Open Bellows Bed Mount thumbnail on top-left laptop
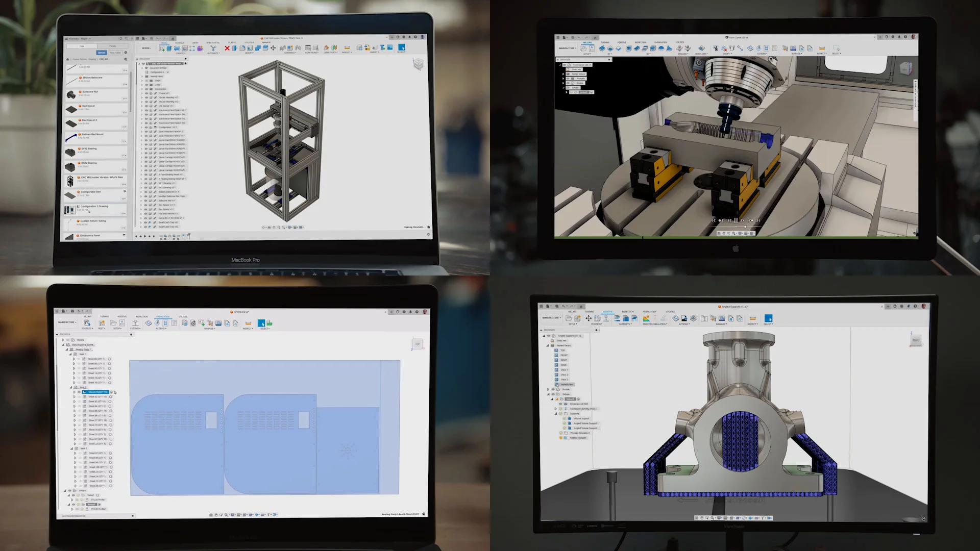The image size is (980, 551). coord(71,137)
